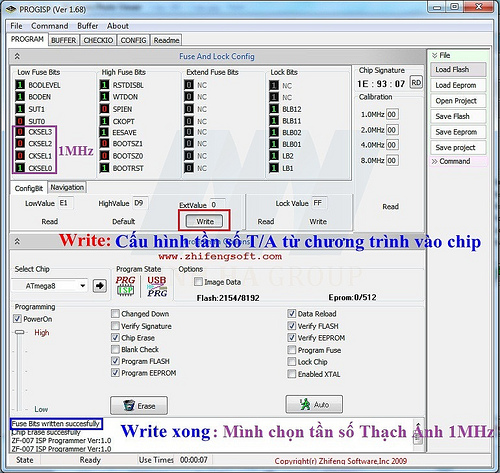Viewport: 500px width, 473px height.
Task: Click the PRG ISP program state icon
Action: tap(126, 286)
